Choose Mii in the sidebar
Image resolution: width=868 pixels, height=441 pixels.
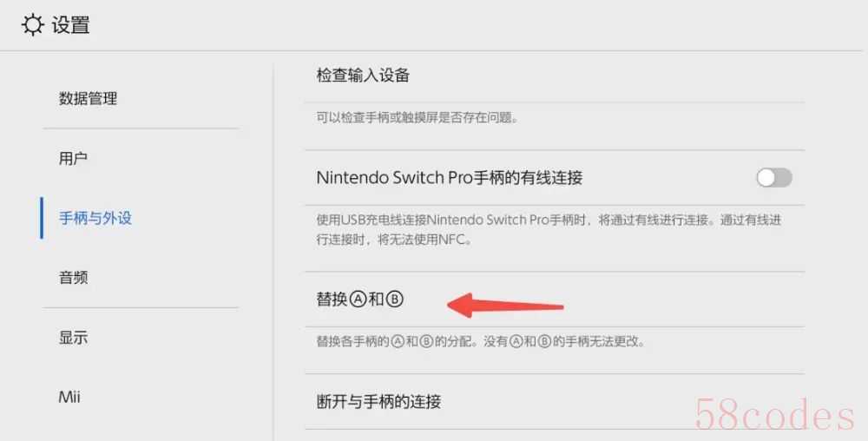coord(69,397)
